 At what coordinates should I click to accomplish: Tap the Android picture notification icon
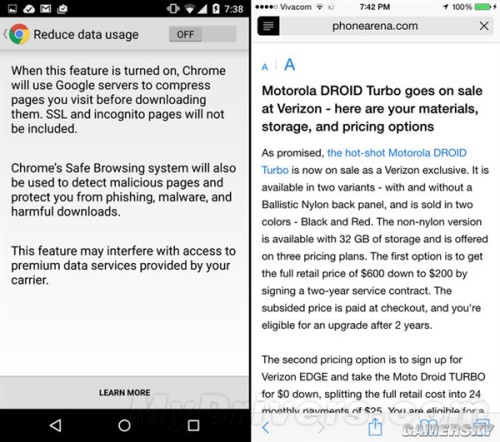click(x=12, y=9)
